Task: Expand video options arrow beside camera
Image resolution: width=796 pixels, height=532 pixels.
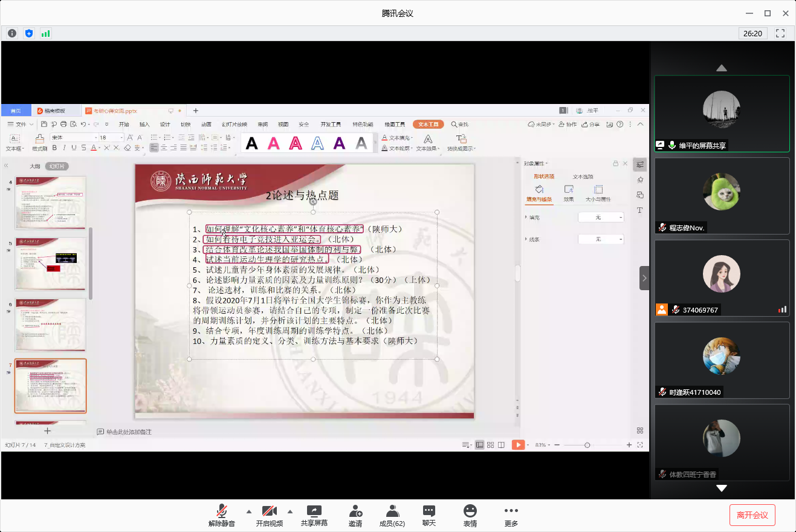Action: tap(290, 510)
